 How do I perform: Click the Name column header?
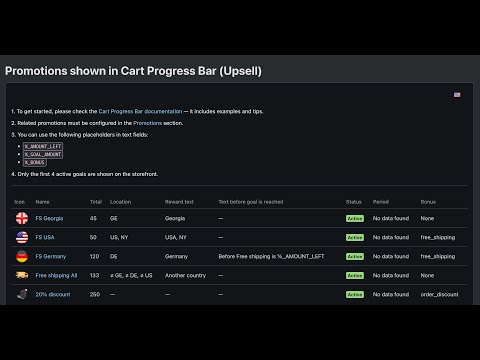coord(42,202)
